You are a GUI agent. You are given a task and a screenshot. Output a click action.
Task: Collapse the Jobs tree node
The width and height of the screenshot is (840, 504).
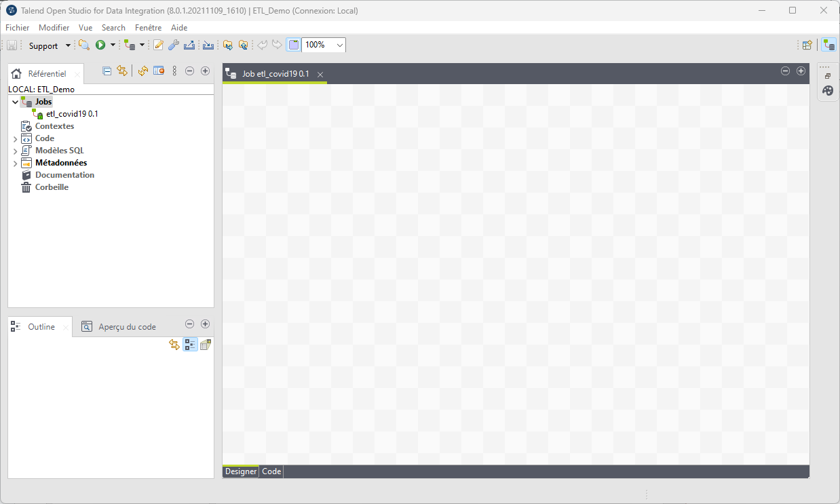tap(15, 102)
